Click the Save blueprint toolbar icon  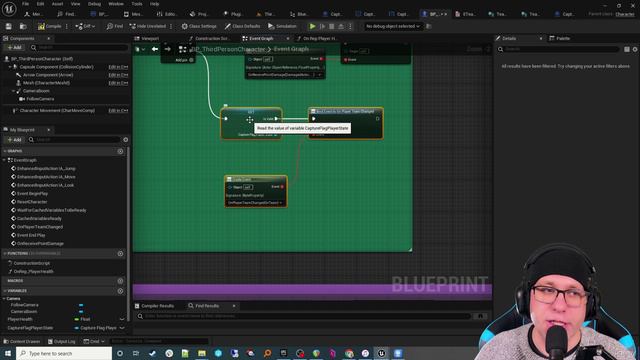(9, 26)
